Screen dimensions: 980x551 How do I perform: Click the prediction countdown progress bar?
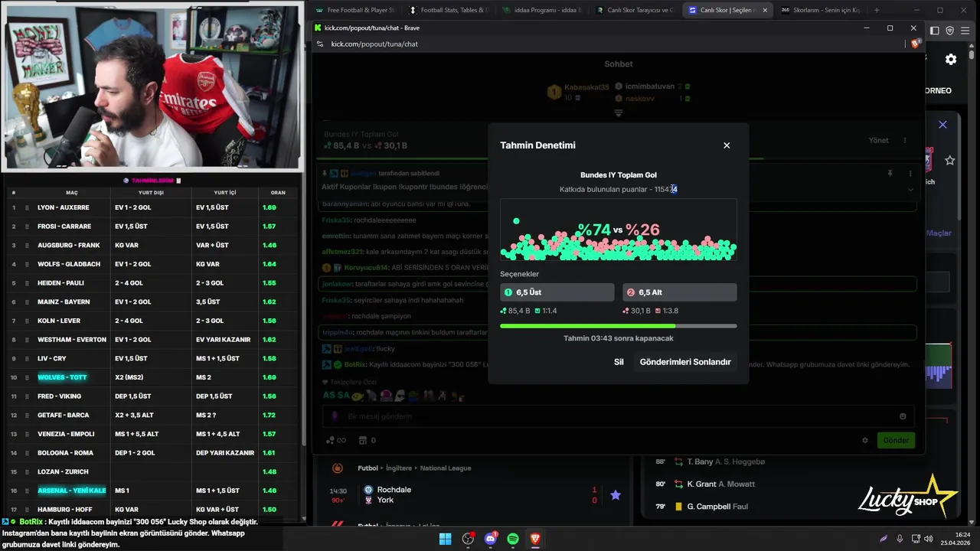coord(619,326)
